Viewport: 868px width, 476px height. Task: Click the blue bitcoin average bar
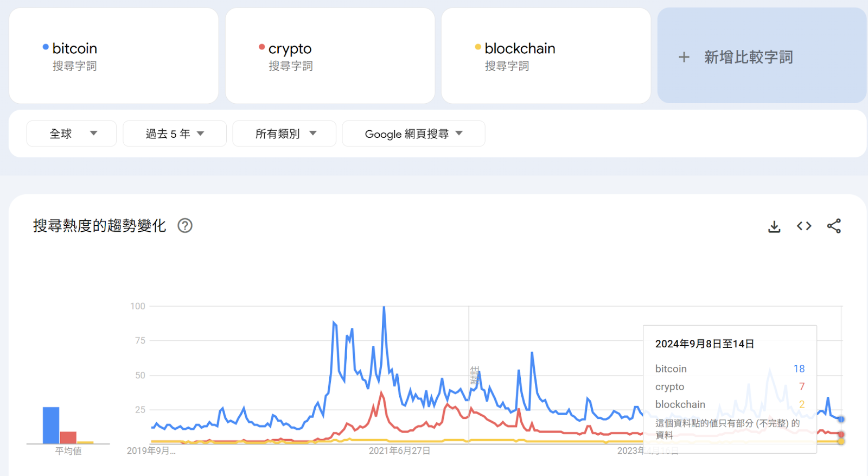click(x=51, y=426)
